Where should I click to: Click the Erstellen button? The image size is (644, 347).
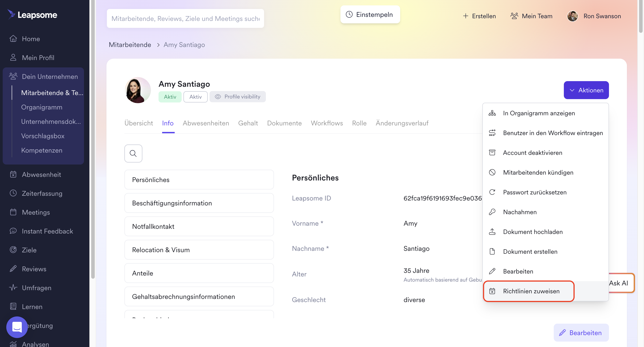[x=479, y=16]
